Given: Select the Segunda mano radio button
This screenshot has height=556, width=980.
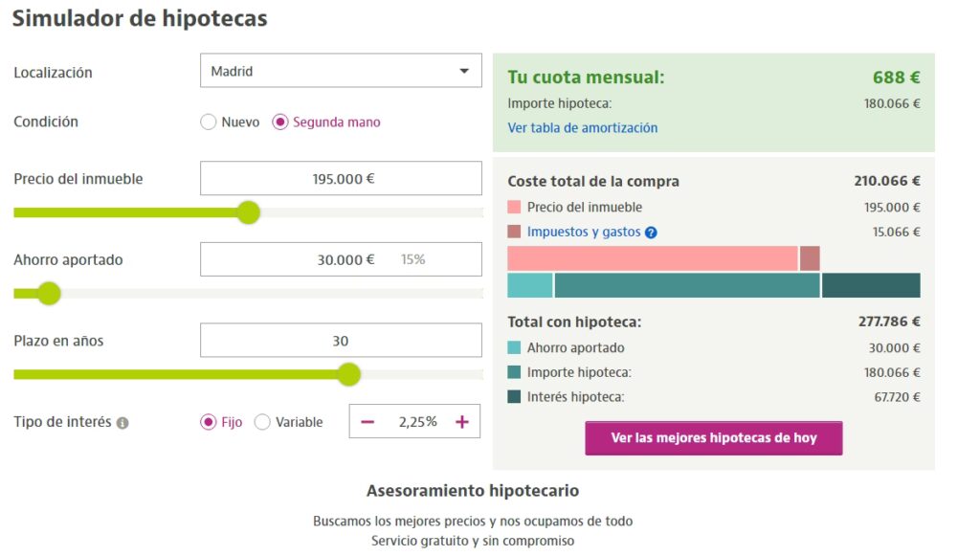Looking at the screenshot, I should (280, 122).
